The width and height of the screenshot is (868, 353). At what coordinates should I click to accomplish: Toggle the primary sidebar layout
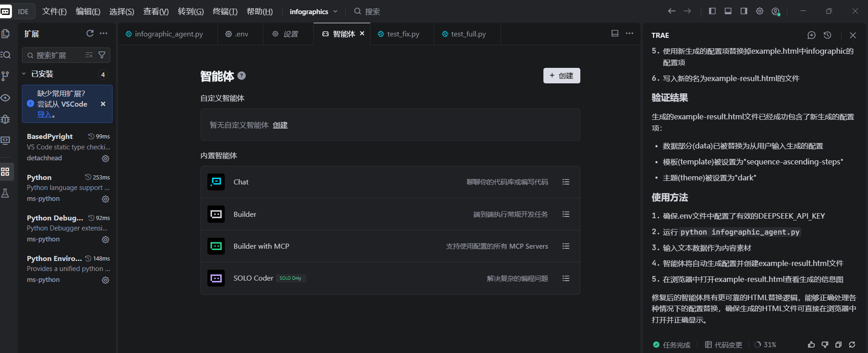(712, 11)
